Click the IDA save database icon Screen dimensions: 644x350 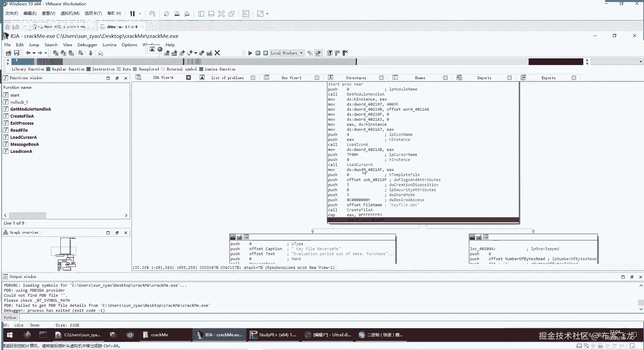(16, 53)
